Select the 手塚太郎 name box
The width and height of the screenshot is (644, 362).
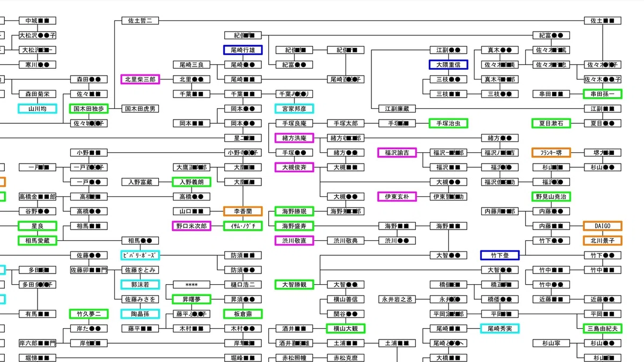tap(346, 123)
